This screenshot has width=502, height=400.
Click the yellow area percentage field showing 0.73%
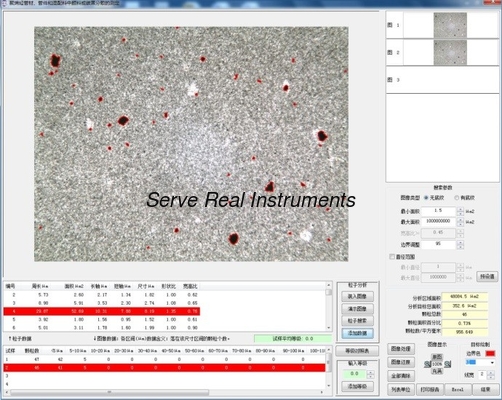coord(465,323)
